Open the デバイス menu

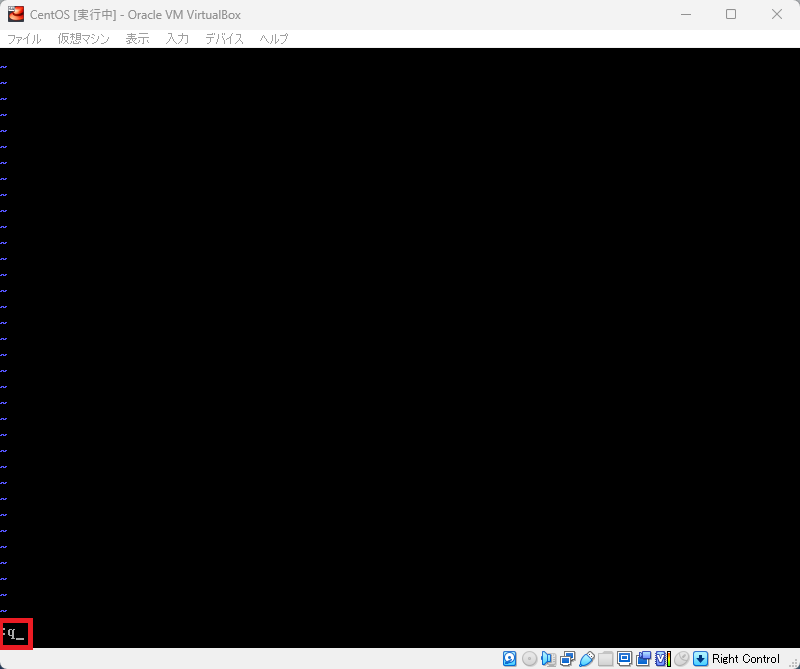[x=224, y=39]
